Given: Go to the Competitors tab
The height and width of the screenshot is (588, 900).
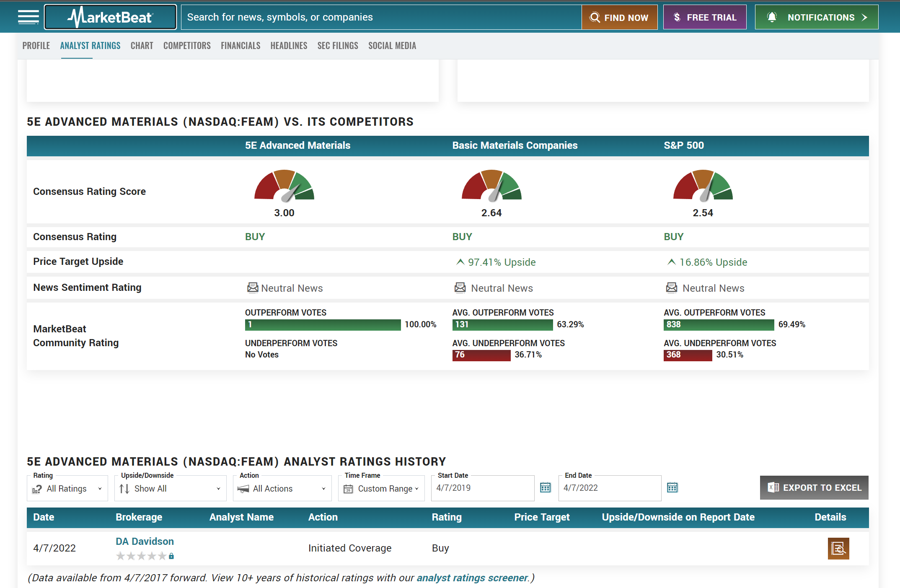Looking at the screenshot, I should pyautogui.click(x=187, y=46).
